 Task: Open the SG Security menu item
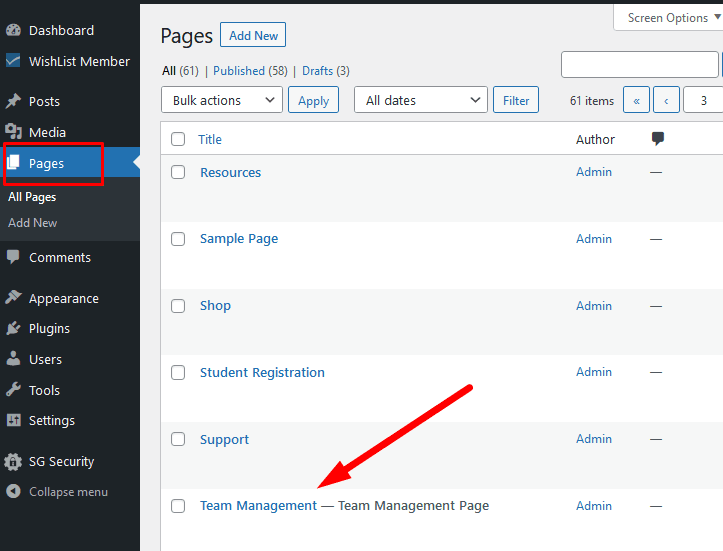(61, 462)
